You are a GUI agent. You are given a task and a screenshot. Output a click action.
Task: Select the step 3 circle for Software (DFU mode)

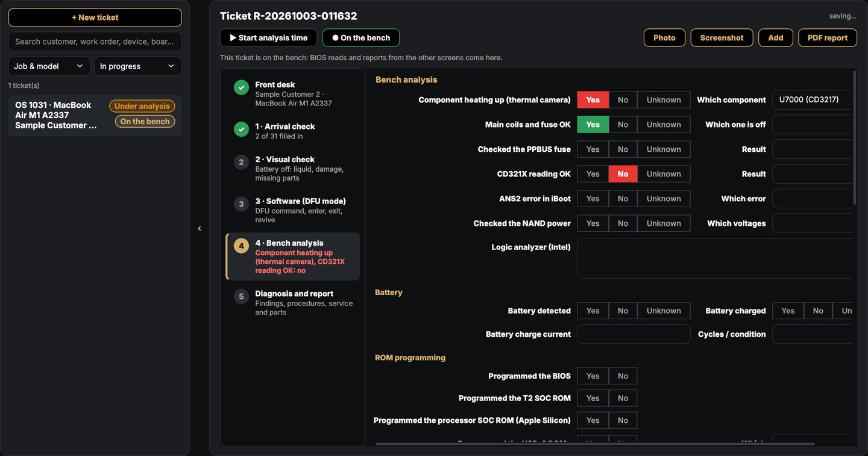coord(241,204)
